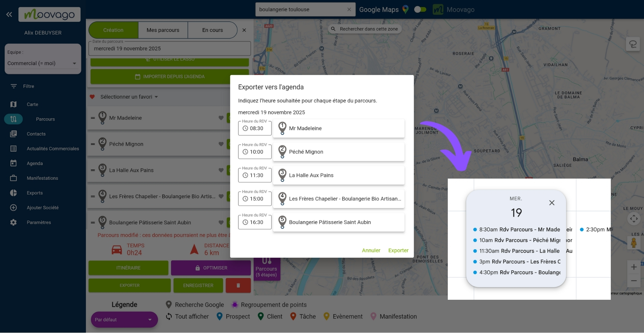Open Agenda from the sidebar
The width and height of the screenshot is (644, 333).
[x=35, y=163]
